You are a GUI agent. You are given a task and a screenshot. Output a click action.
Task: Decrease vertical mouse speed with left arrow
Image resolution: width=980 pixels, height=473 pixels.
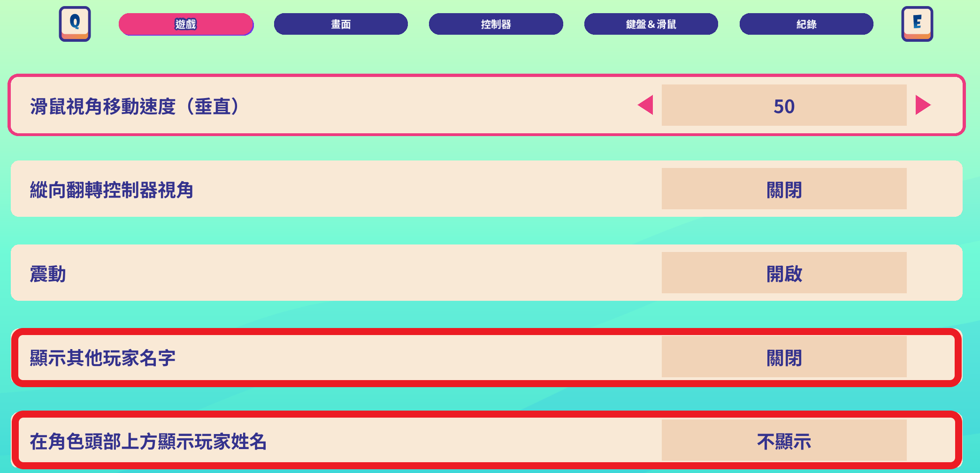646,105
